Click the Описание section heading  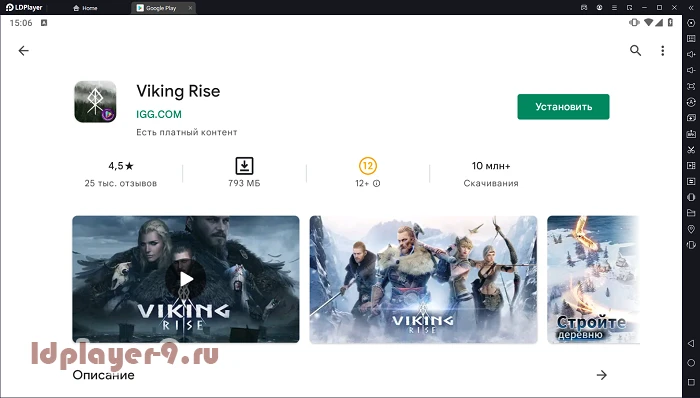[103, 375]
